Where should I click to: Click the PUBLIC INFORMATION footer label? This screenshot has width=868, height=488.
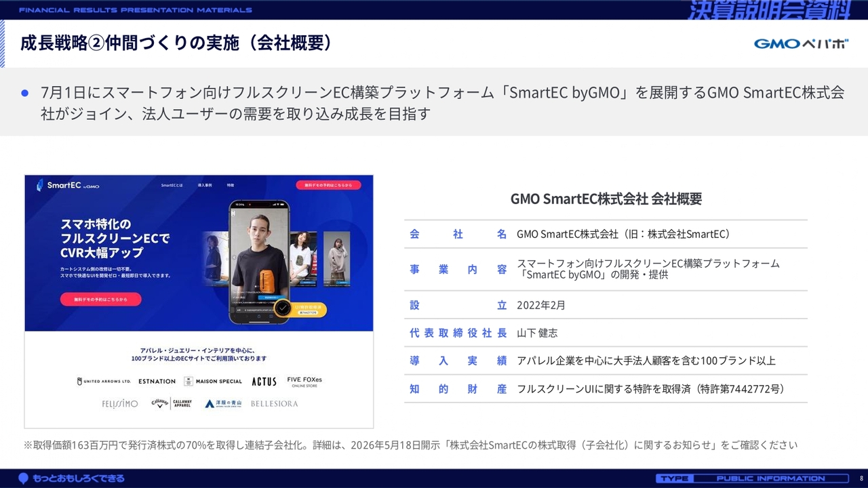pos(771,479)
